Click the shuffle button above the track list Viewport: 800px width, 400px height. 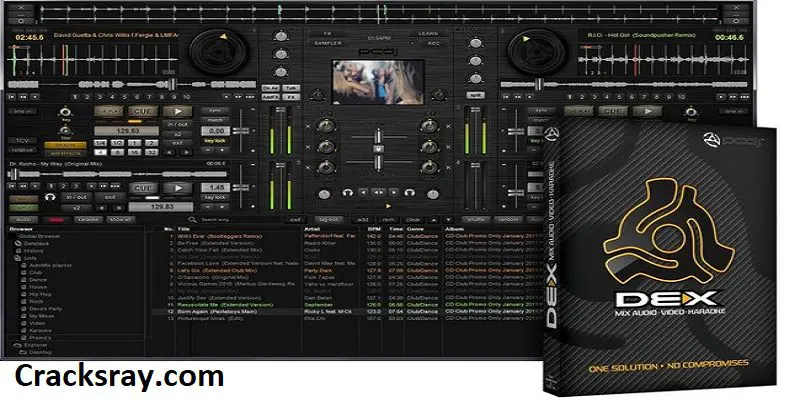point(476,219)
